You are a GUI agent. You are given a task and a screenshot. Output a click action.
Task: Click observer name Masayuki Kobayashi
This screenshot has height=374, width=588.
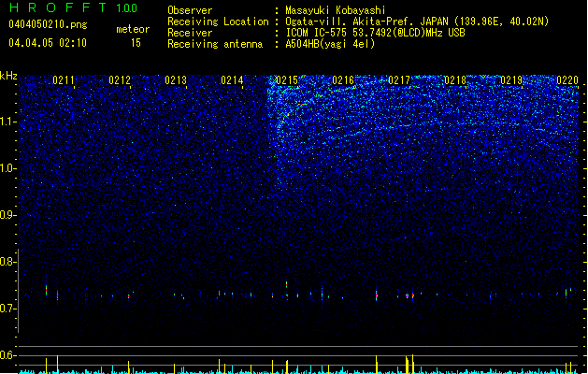[x=336, y=10]
